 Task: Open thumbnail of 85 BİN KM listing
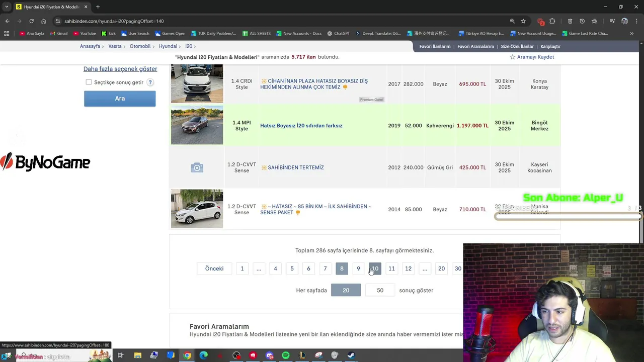click(x=197, y=209)
